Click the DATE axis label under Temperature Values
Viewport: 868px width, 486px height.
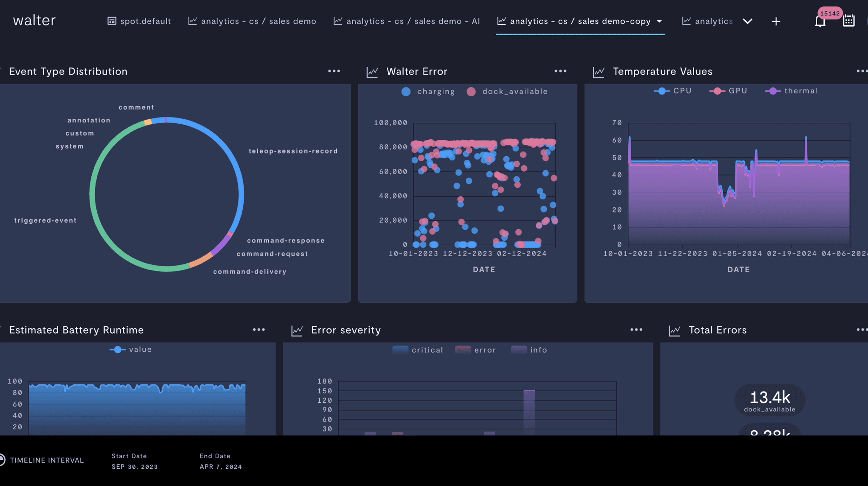[x=739, y=270]
